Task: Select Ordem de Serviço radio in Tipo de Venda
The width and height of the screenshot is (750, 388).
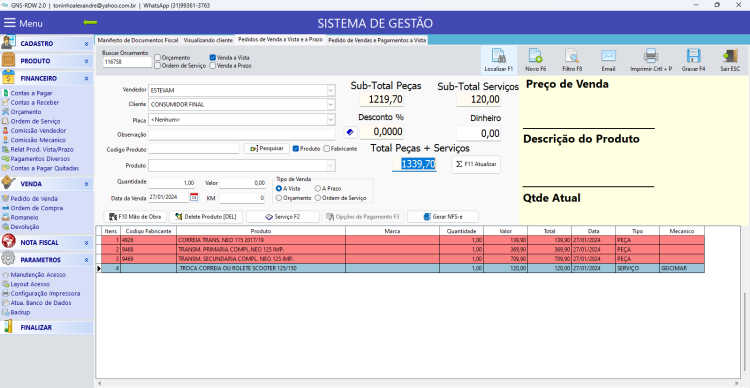Action: coord(318,198)
